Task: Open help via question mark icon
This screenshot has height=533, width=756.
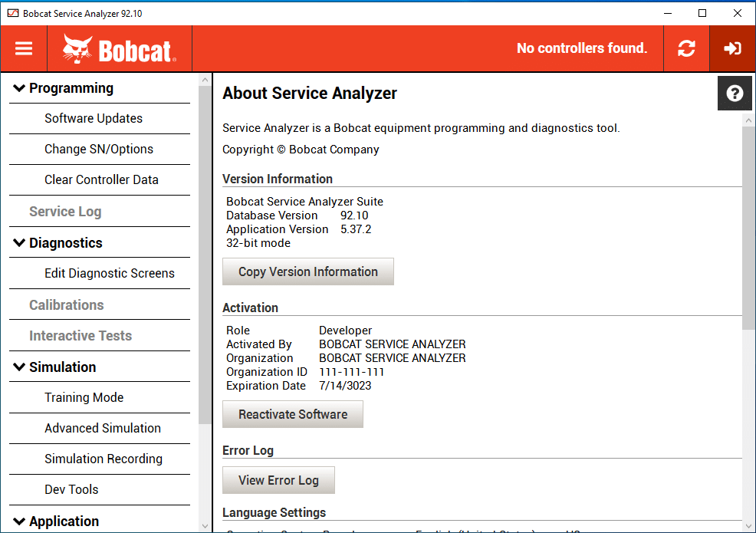Action: coord(735,94)
